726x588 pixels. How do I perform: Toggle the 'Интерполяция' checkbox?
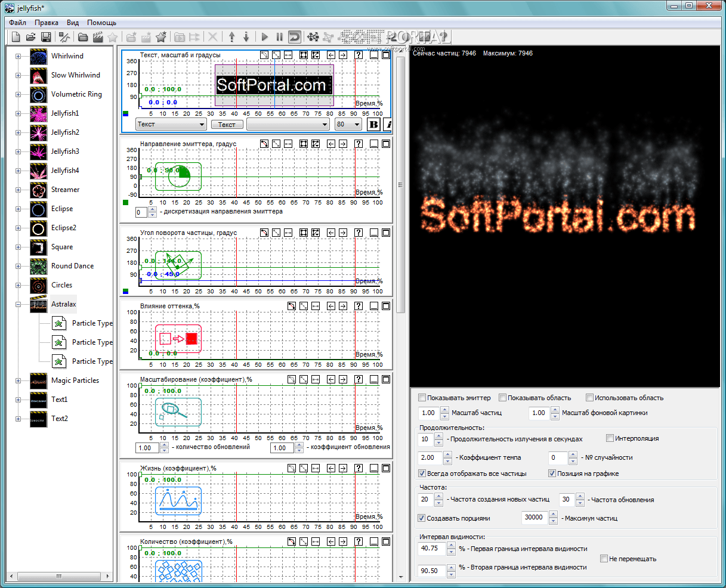[x=610, y=438]
